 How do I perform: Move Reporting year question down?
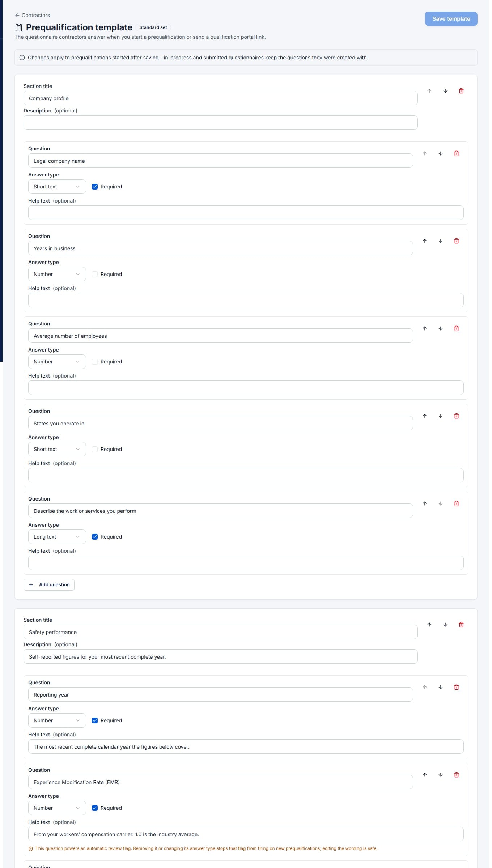pyautogui.click(x=441, y=687)
